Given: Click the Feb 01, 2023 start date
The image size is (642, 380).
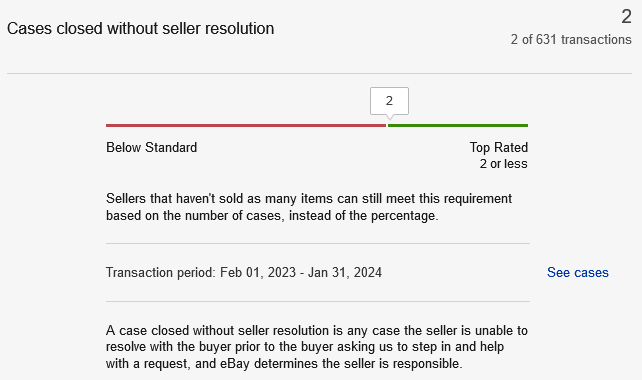Looking at the screenshot, I should click(x=258, y=272).
